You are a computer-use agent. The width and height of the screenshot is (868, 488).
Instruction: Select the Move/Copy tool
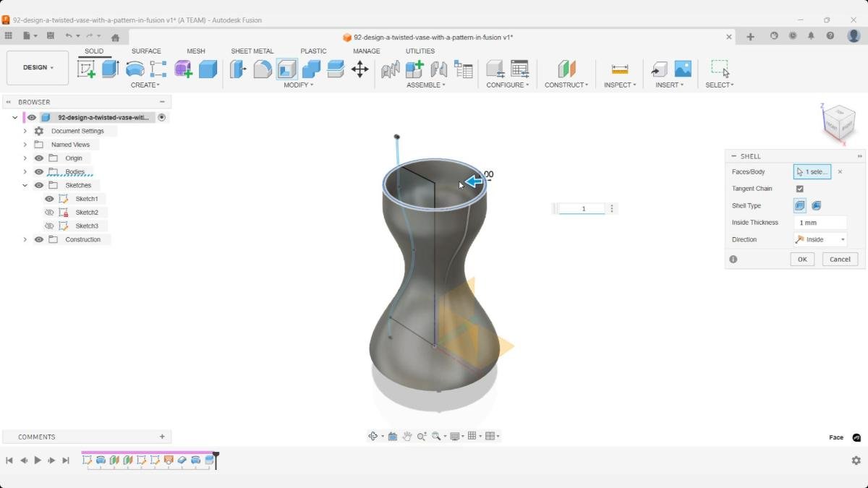[x=360, y=69]
